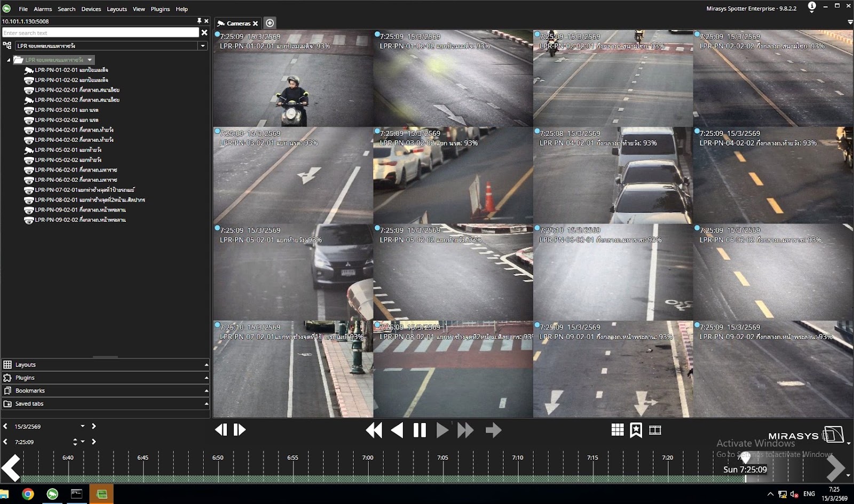Expand the Layouts panel

tap(105, 365)
